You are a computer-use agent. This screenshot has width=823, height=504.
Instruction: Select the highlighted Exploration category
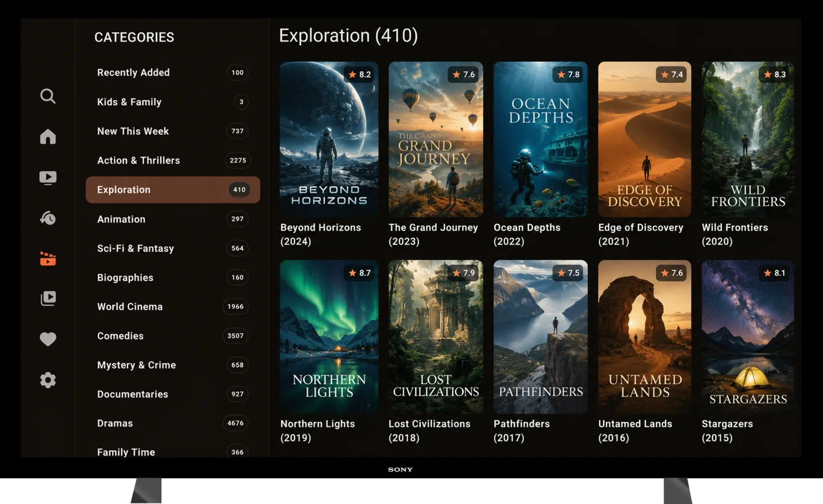(x=173, y=190)
